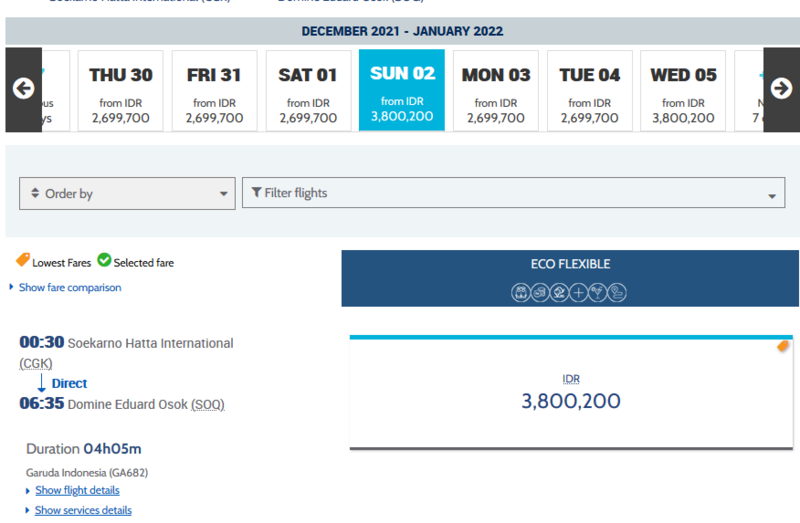Click the last service icon under ECO FLEXIBLE
800x523 pixels.
[618, 293]
